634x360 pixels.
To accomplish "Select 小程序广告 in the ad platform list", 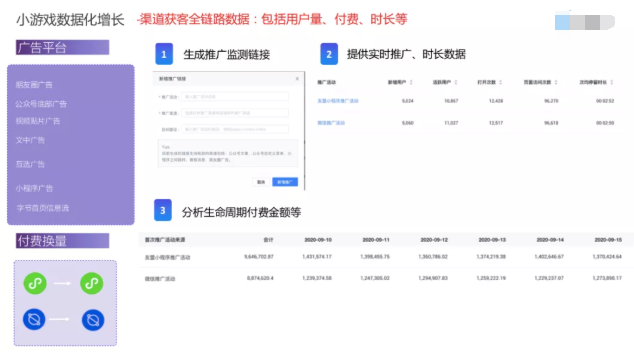I will 34,188.
